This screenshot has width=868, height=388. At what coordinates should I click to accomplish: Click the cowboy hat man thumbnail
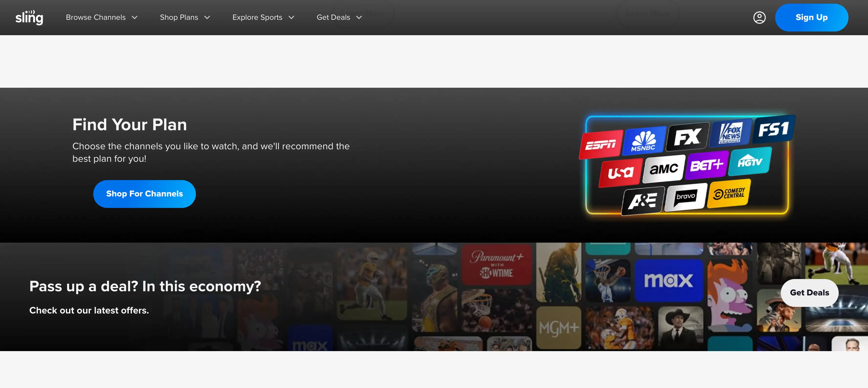681,328
